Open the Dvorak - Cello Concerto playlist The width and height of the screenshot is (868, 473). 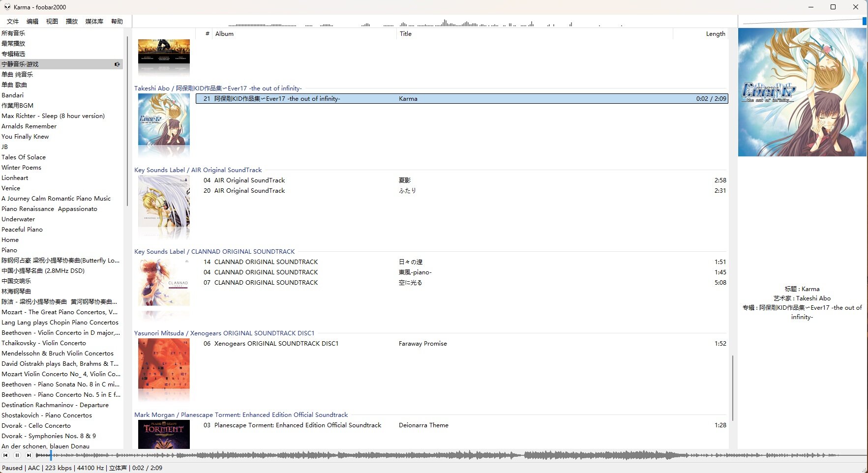61,425
